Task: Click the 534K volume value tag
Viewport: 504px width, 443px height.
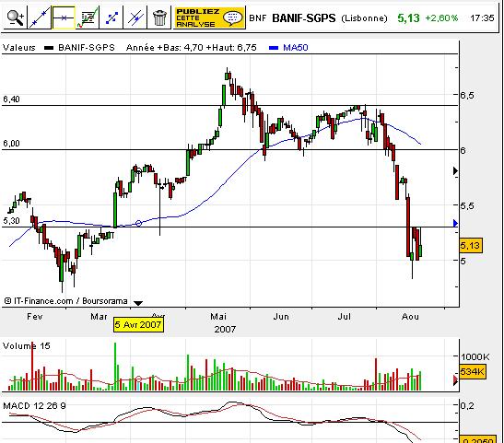Action: coord(472,372)
